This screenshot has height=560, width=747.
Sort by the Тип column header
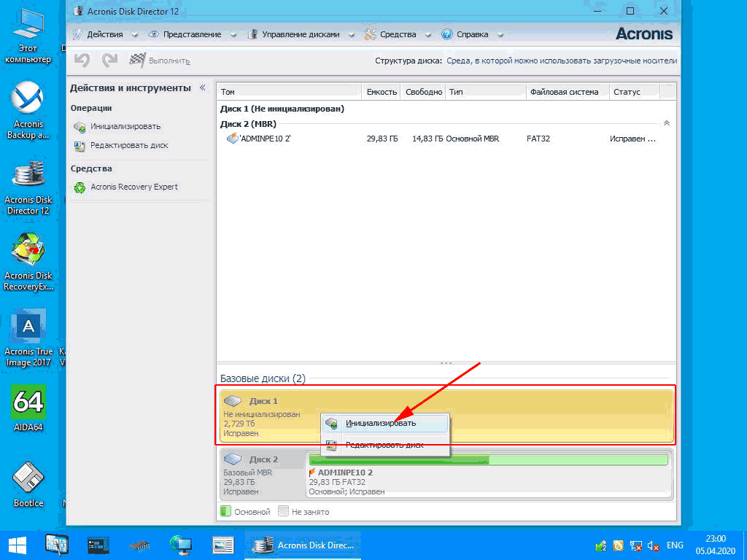tap(486, 92)
